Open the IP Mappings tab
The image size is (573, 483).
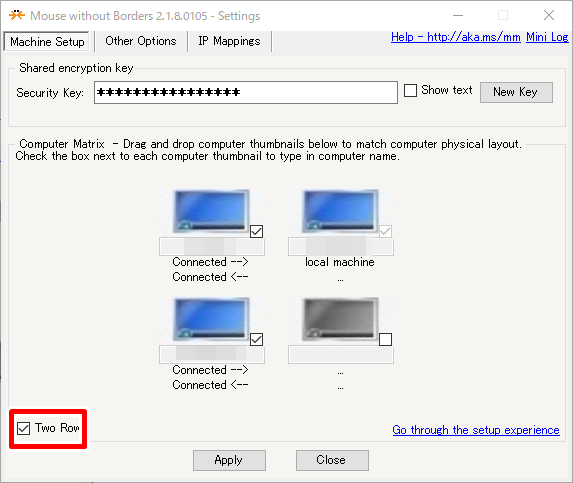pyautogui.click(x=229, y=41)
